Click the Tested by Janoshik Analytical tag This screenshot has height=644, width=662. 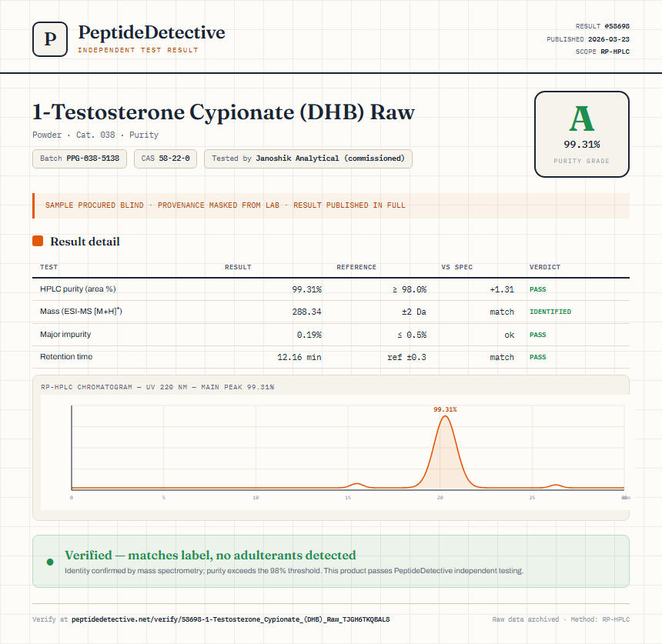point(308,158)
